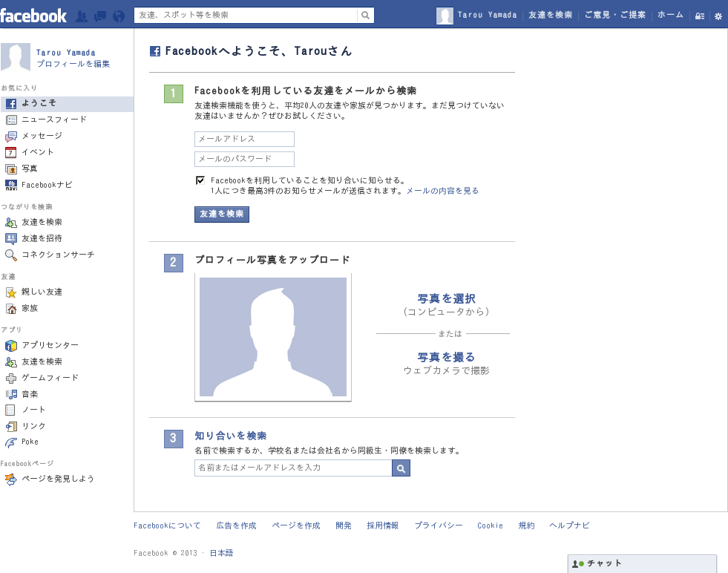Screen dimensions: 728x573
Task: Click the ノート icon
Action: point(10,410)
